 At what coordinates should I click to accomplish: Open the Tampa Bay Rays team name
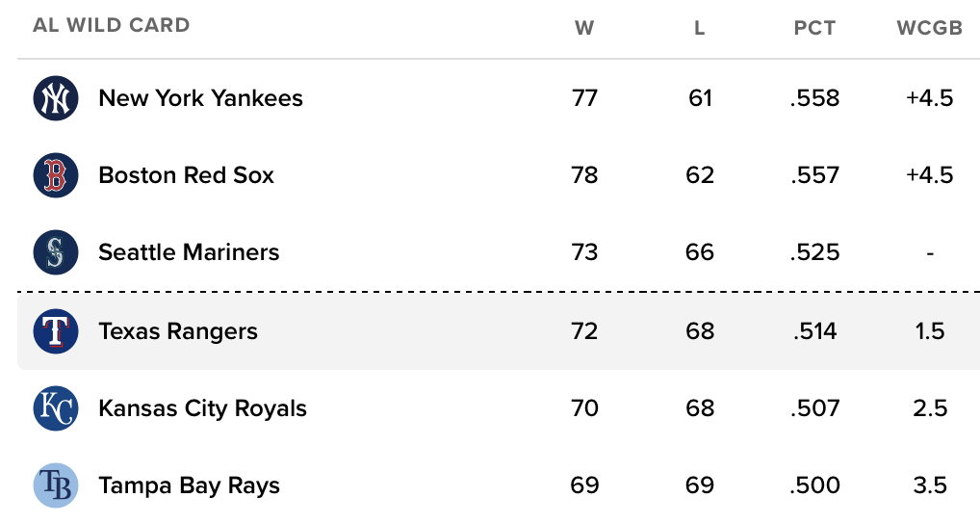point(189,485)
